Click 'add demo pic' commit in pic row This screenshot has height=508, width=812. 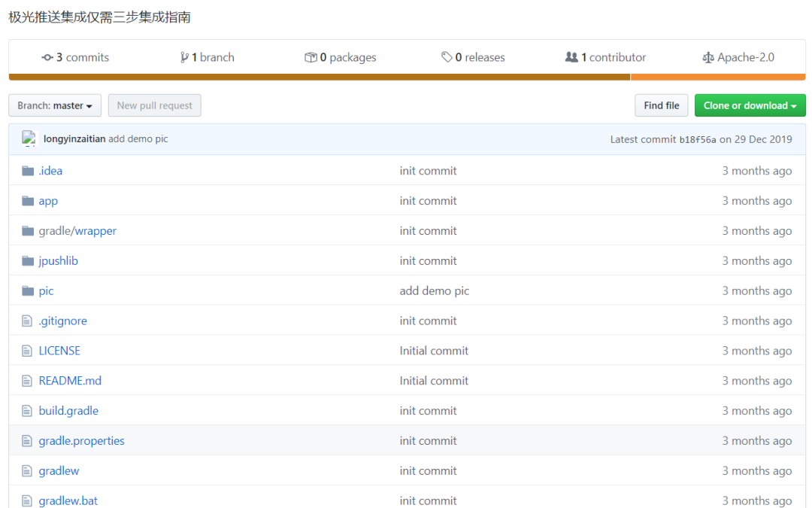point(434,291)
